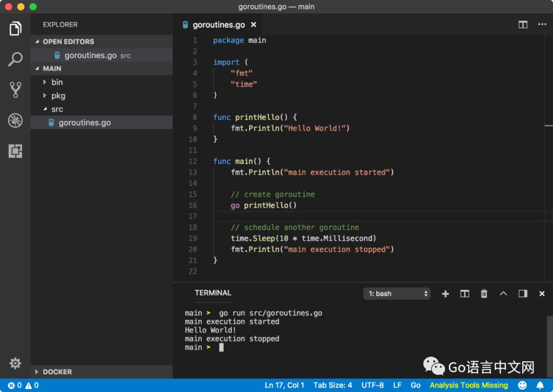Viewport: 553px width, 392px height.
Task: Click the "fmt" import string
Action: (242, 73)
